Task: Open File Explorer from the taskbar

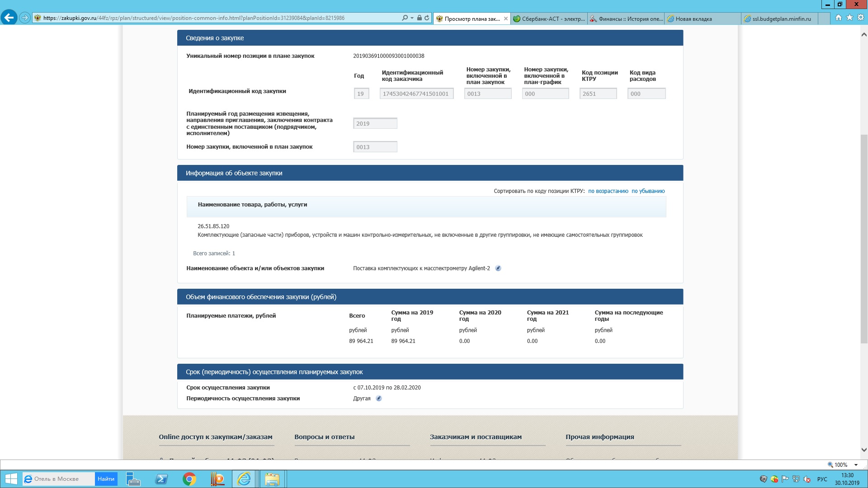Action: pos(272,479)
